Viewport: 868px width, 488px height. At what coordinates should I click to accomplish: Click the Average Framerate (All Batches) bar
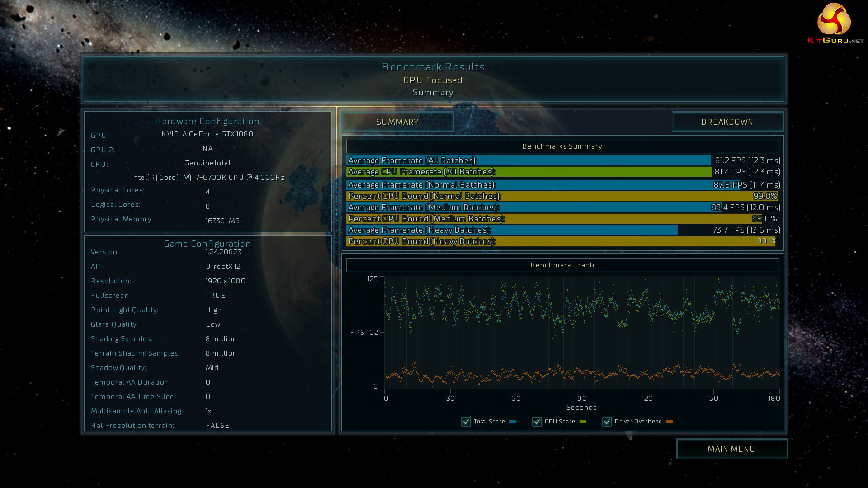[x=528, y=160]
